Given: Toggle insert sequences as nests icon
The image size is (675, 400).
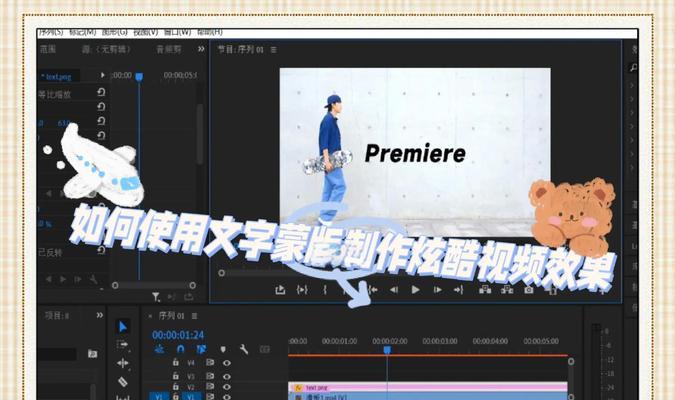Looking at the screenshot, I should pos(159,349).
